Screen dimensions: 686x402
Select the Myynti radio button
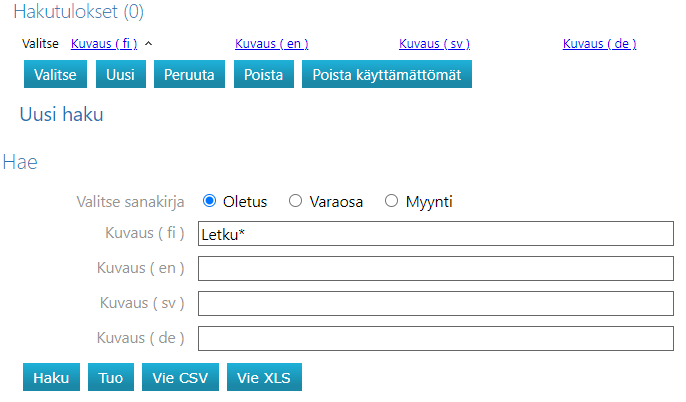(x=391, y=201)
